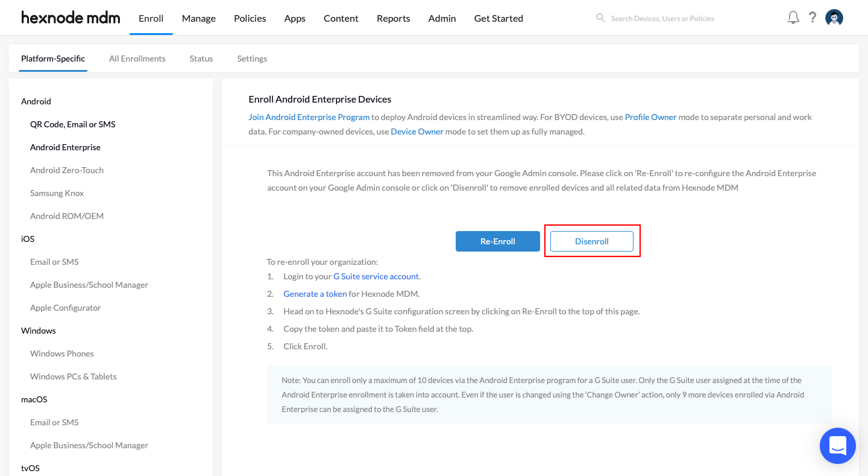Click the Enroll Android Enterprise Devices heading
The image size is (868, 476).
320,99
